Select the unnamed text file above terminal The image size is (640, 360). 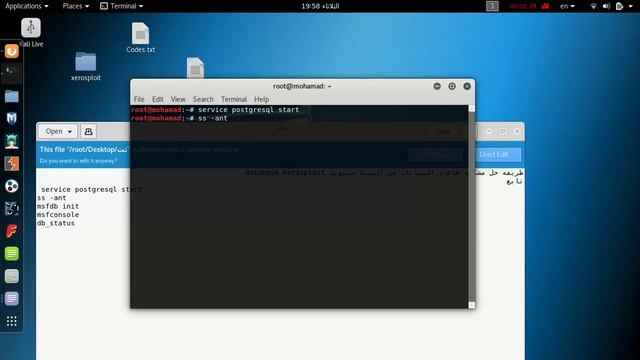[196, 68]
